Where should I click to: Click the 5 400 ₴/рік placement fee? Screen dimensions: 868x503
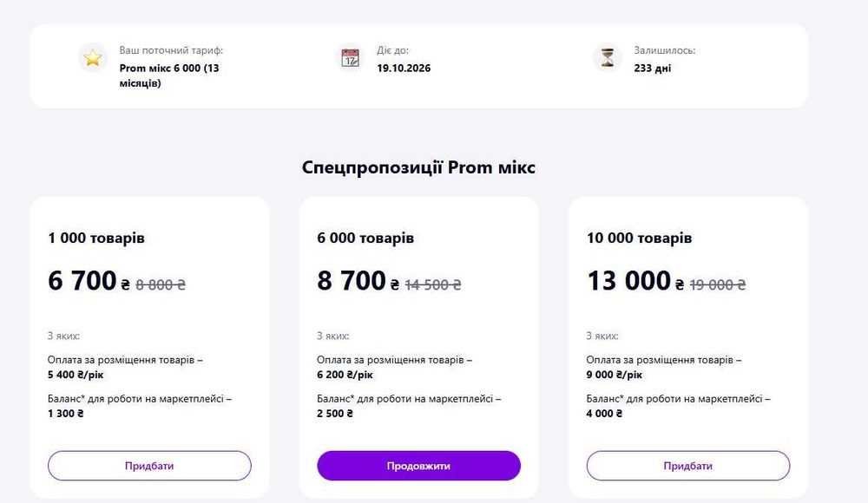(x=76, y=375)
